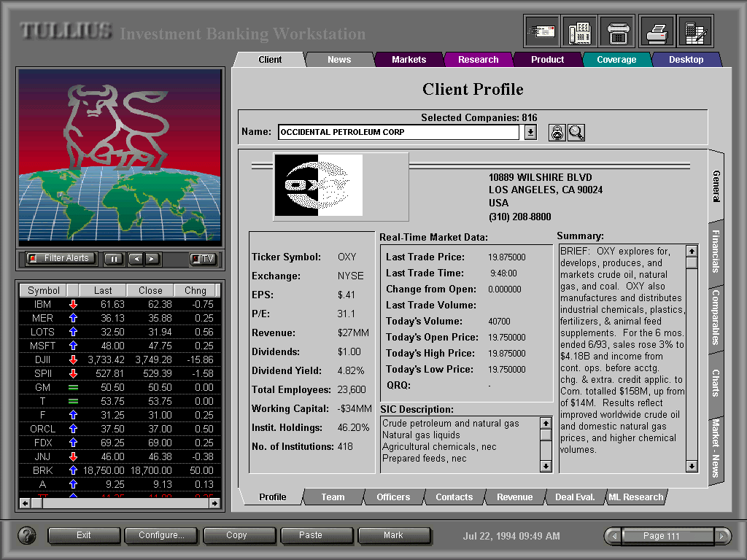Sort ticker table by Chng header
Viewport: 747px width, 560px height.
(x=195, y=290)
